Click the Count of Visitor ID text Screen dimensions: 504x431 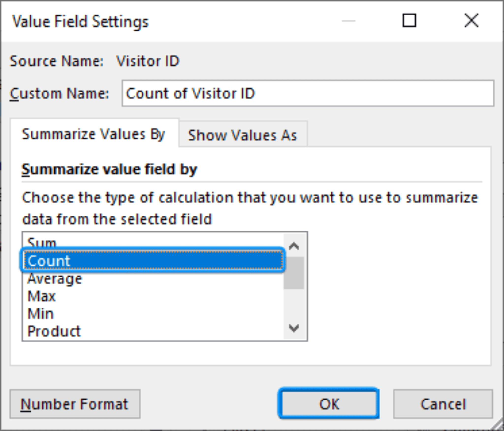(190, 93)
